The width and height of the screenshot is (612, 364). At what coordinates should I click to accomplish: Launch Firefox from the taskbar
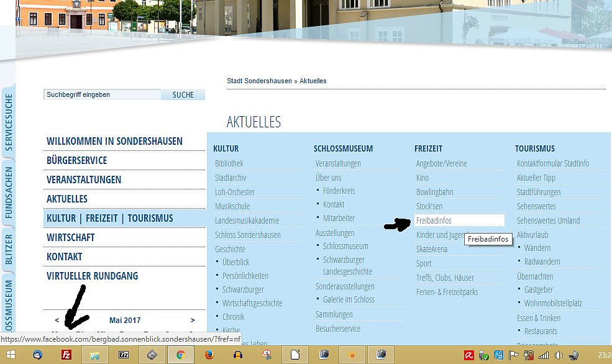tap(209, 355)
